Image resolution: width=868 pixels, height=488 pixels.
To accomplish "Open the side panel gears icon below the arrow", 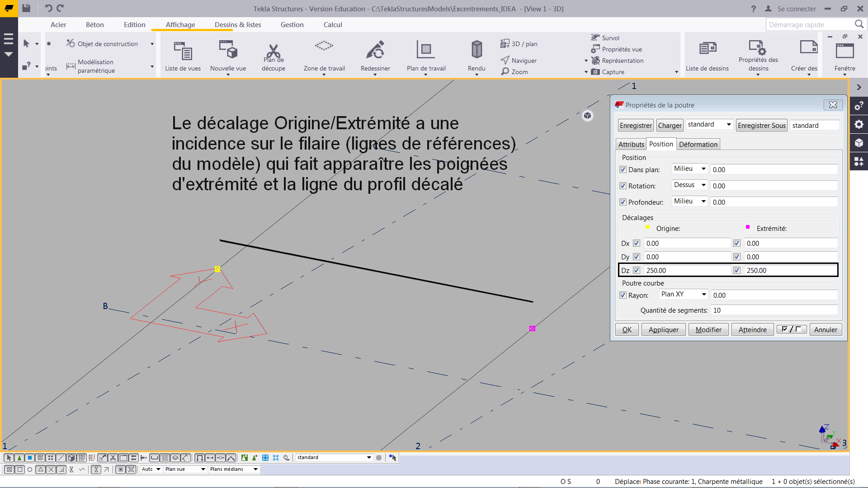I will pos(859,106).
